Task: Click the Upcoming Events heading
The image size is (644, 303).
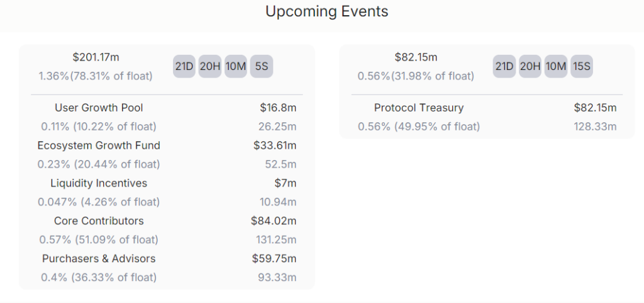Action: [x=326, y=11]
